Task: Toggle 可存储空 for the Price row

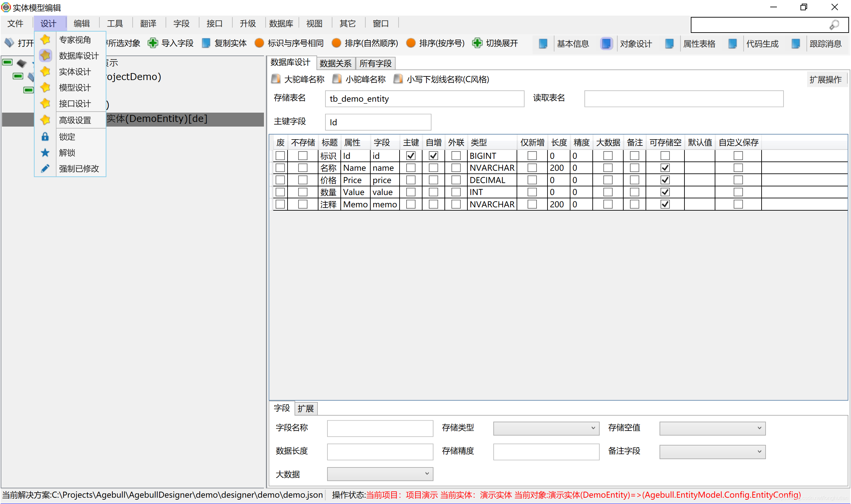Action: tap(665, 180)
